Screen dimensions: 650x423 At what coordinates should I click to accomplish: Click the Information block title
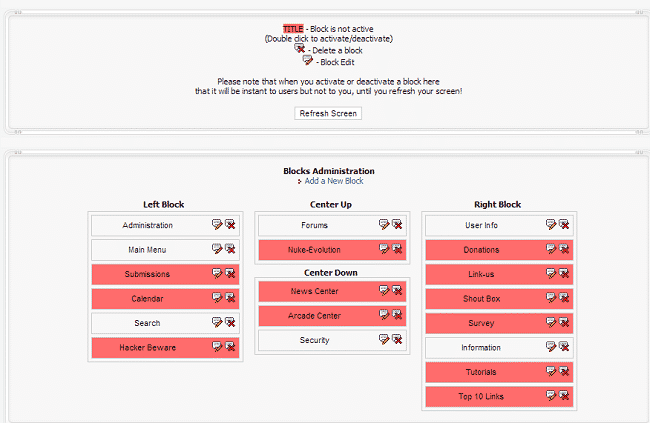tap(481, 348)
